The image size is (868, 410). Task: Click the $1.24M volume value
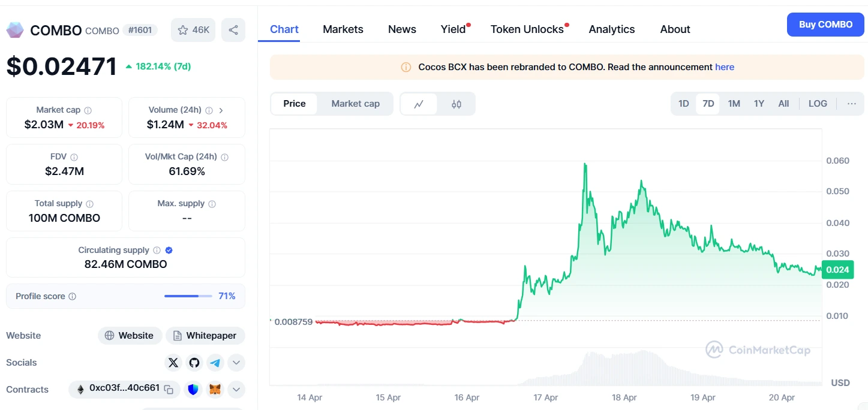166,125
